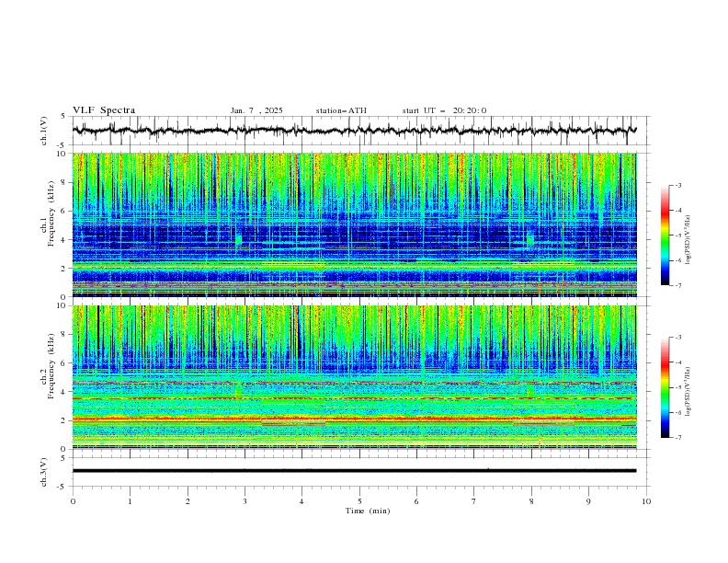Click the 'Time (min)' axis title
The height and width of the screenshot is (563, 728).
[368, 511]
